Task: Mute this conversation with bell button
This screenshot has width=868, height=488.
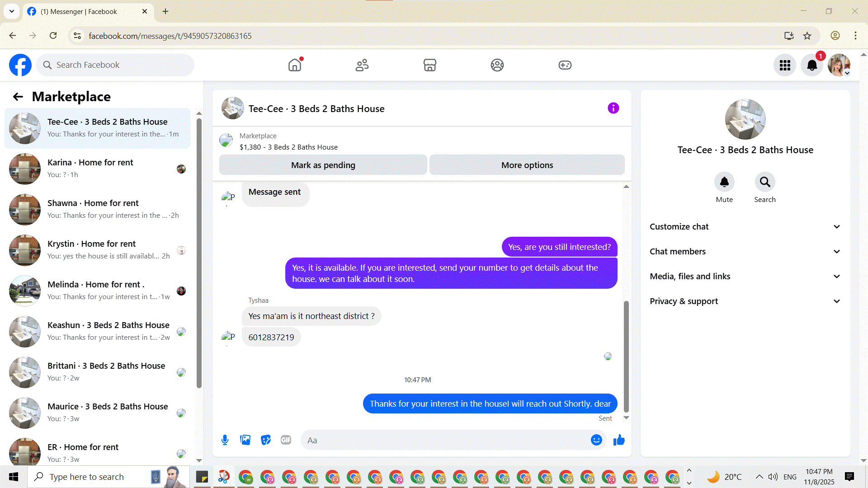Action: click(x=724, y=182)
